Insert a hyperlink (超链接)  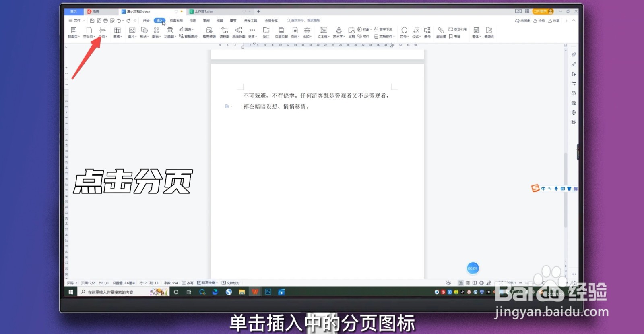(x=441, y=33)
